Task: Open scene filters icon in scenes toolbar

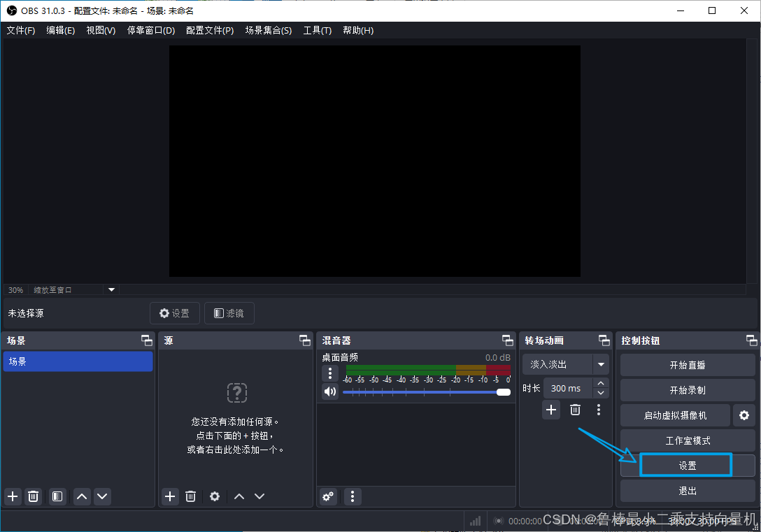Action: tap(57, 496)
